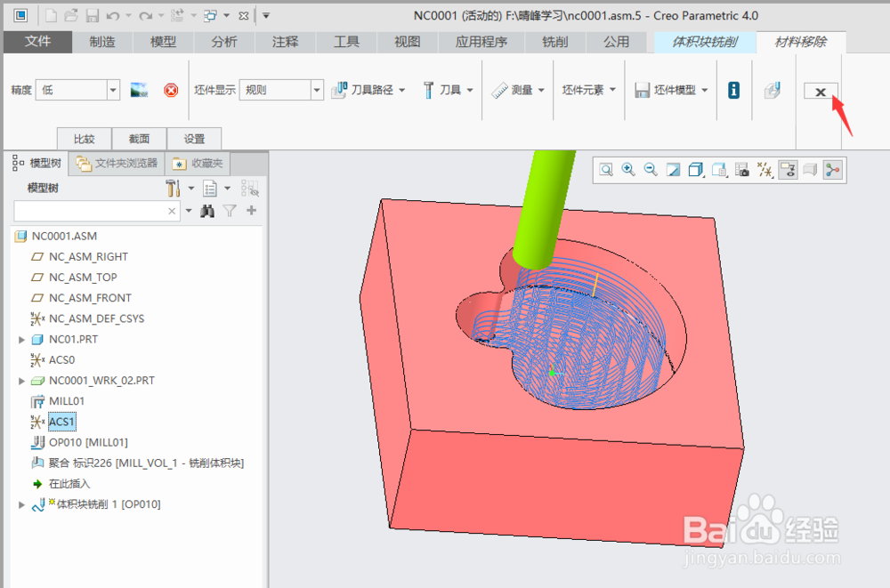Viewport: 890px width, 588px height.
Task: Click the switch windows icon
Action: pos(210,16)
